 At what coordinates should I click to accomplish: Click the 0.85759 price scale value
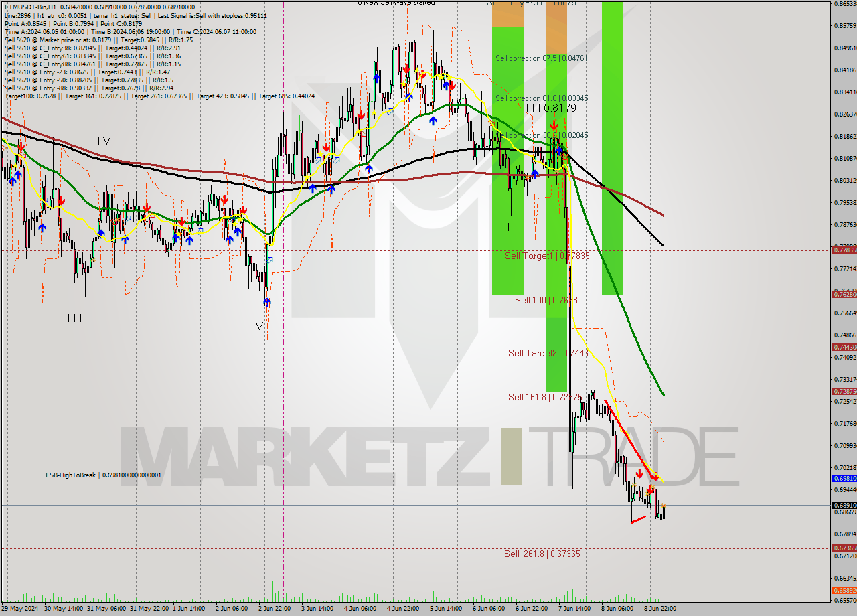pyautogui.click(x=845, y=25)
